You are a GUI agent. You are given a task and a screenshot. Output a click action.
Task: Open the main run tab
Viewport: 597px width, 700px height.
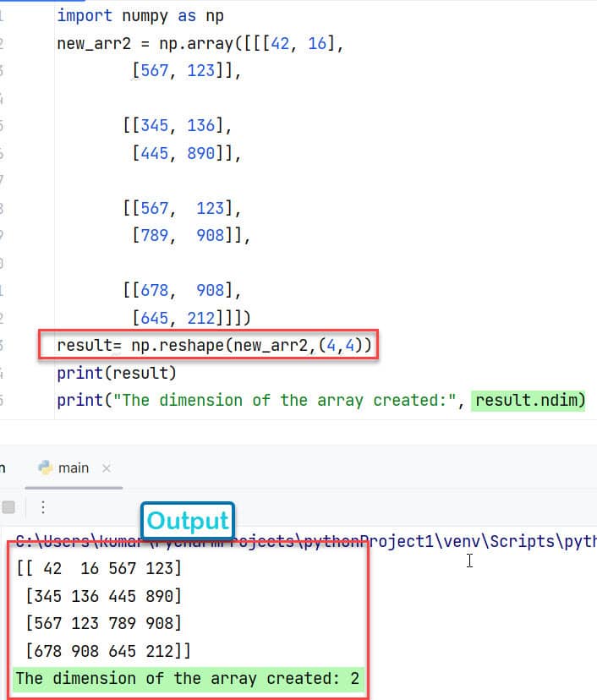74,468
